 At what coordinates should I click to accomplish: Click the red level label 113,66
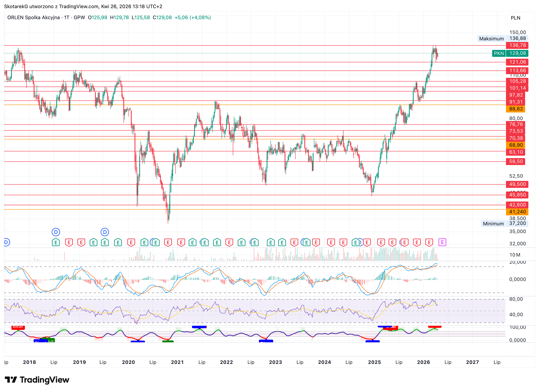click(x=517, y=70)
